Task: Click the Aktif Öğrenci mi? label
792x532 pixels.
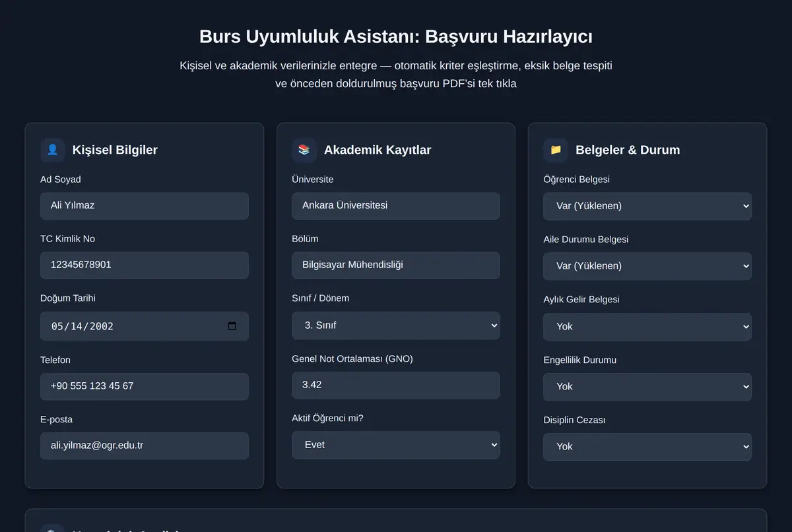Action: [327, 418]
